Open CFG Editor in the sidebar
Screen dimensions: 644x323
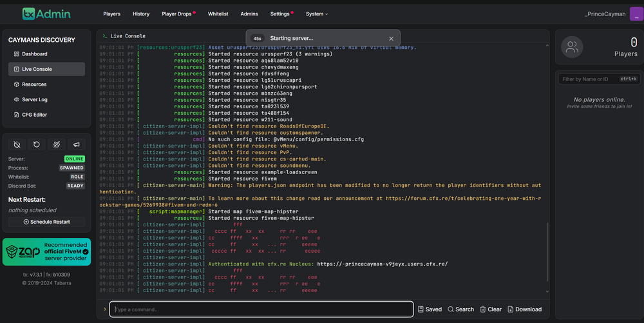(x=46, y=115)
